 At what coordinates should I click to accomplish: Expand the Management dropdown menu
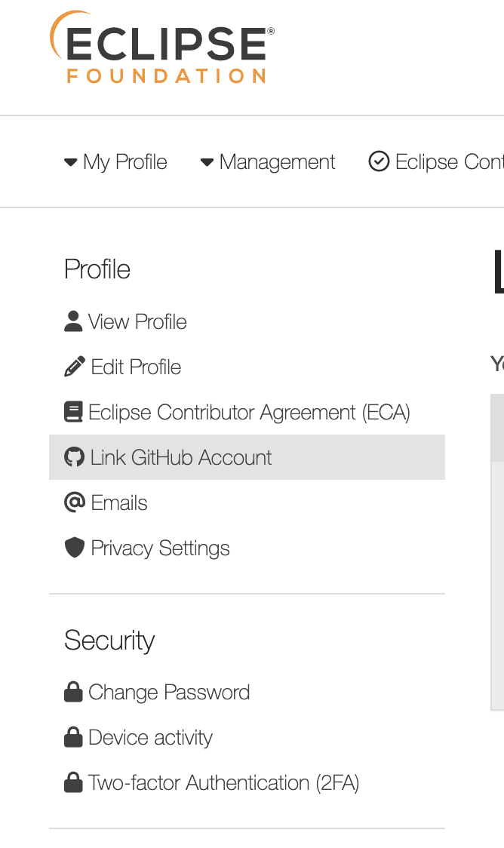(x=268, y=161)
